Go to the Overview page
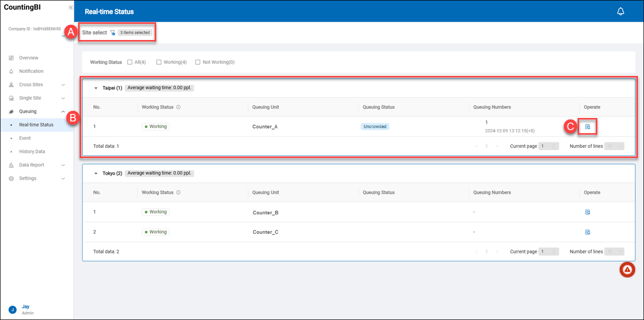The height and width of the screenshot is (320, 644). pos(28,58)
